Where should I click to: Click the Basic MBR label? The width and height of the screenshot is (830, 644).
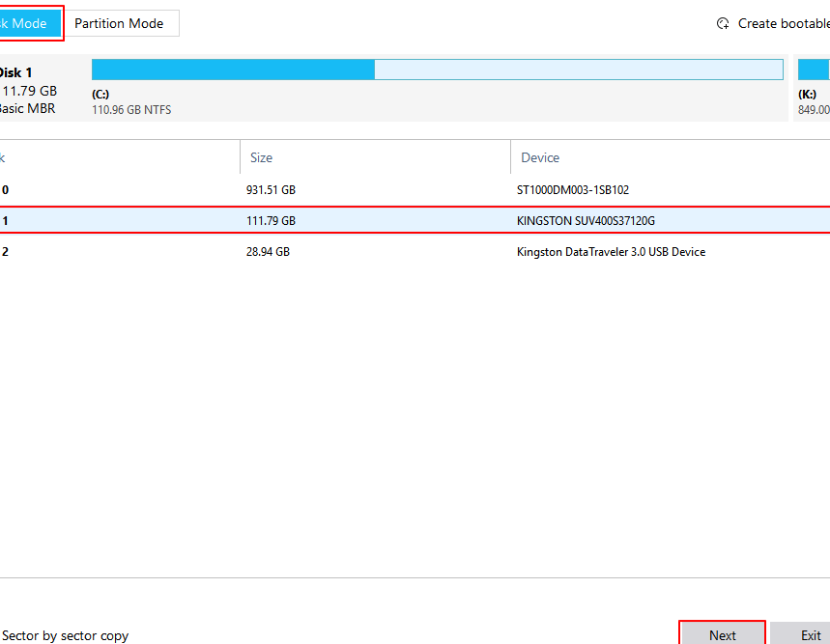(22, 108)
